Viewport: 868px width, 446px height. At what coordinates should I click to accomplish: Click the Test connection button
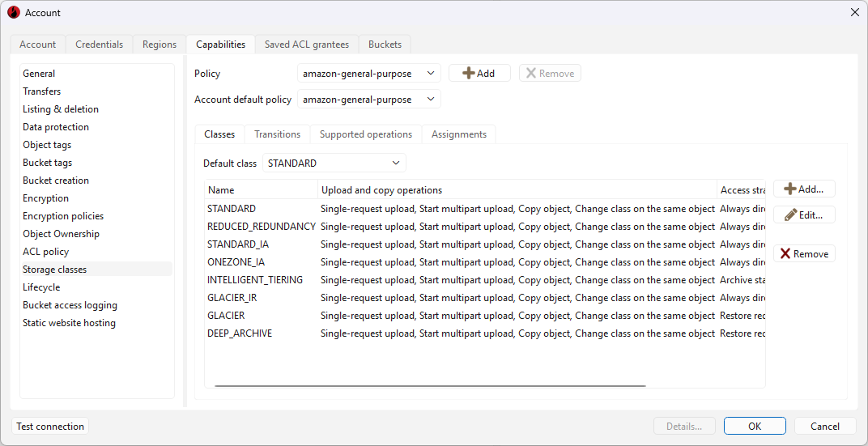(x=50, y=426)
